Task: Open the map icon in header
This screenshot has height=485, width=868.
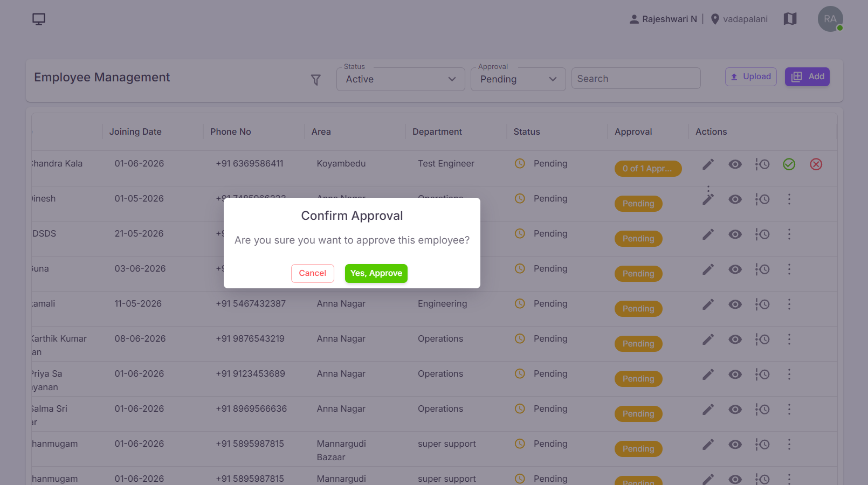Action: (790, 19)
